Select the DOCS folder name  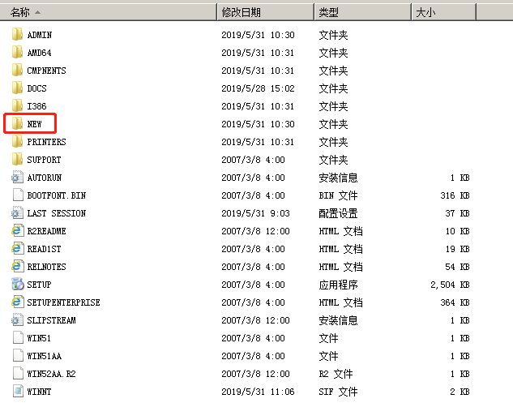pyautogui.click(x=37, y=88)
